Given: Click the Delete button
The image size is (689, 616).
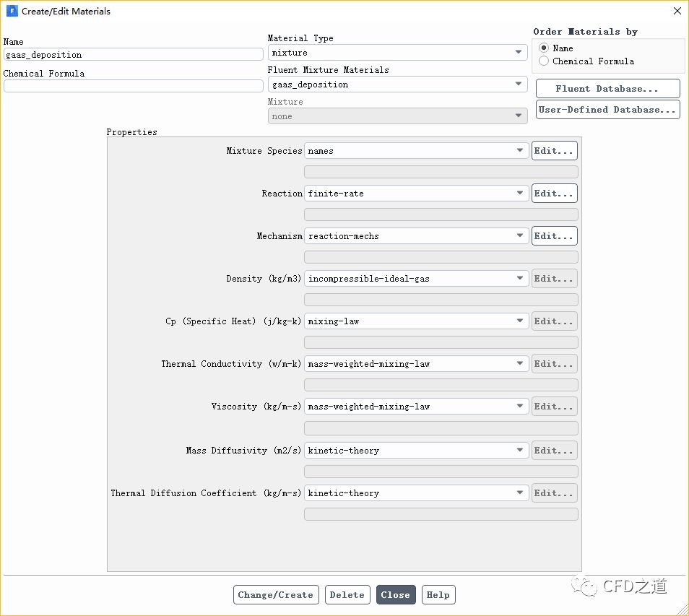Looking at the screenshot, I should pyautogui.click(x=347, y=595).
